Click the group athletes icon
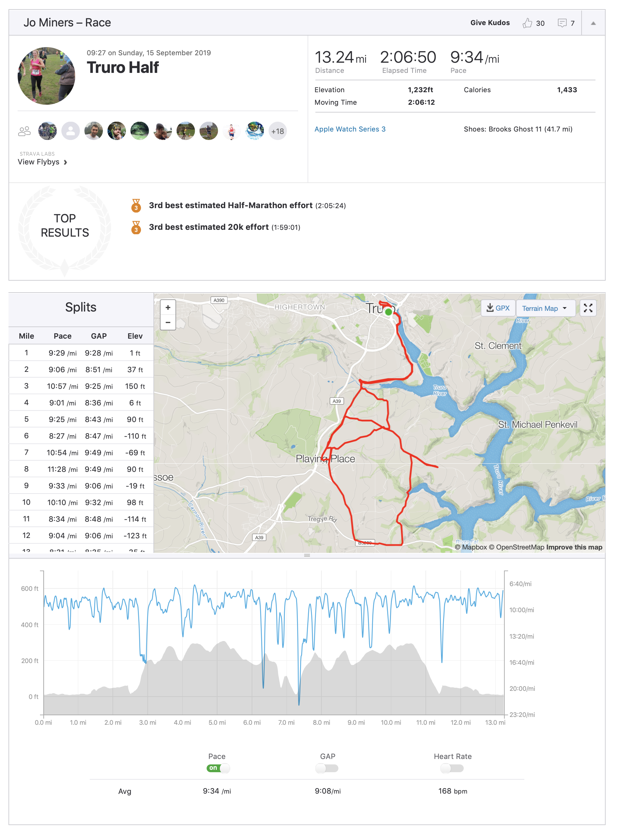The height and width of the screenshot is (840, 628). point(24,132)
